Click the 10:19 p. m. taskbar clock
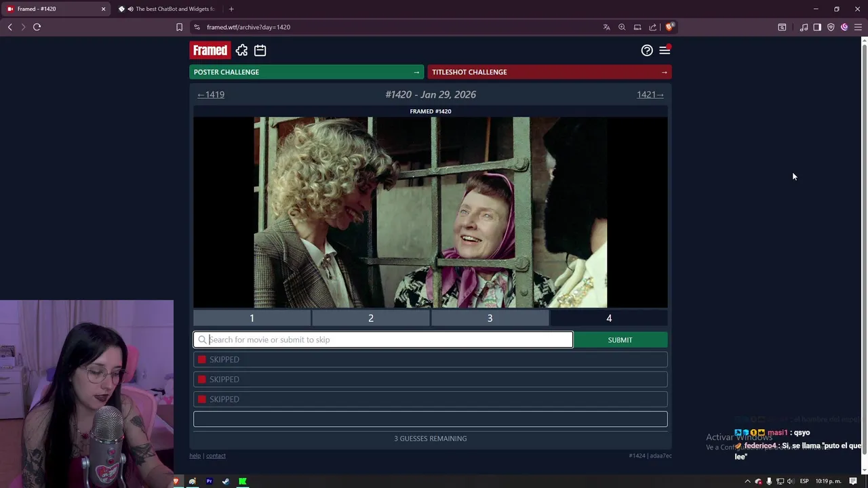 tap(828, 481)
